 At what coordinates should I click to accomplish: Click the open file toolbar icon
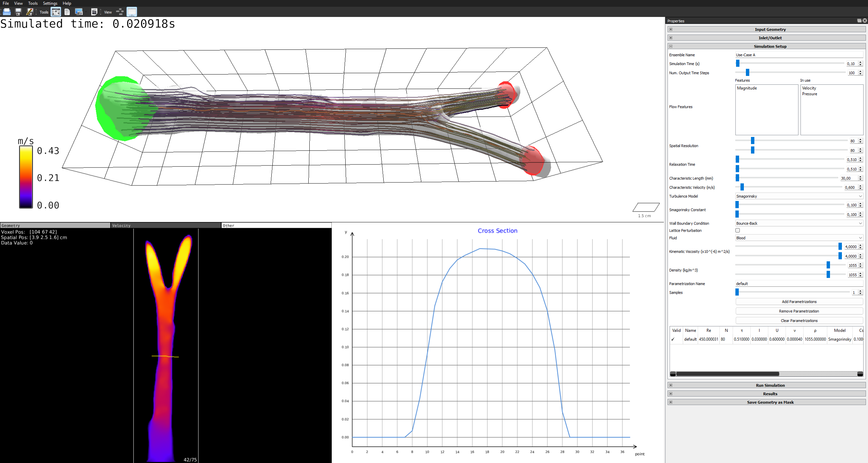[6, 12]
